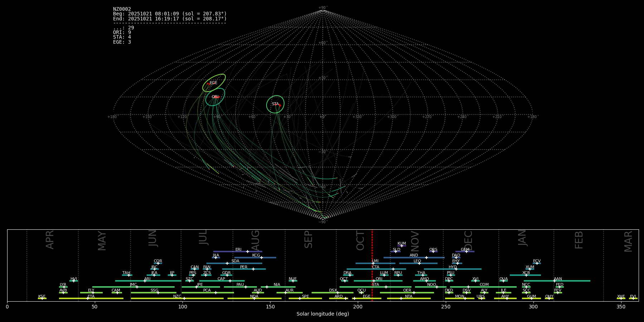Screen dimensions: 644x322
Task: Click the KUM peak cross marker
Action: click(401, 246)
